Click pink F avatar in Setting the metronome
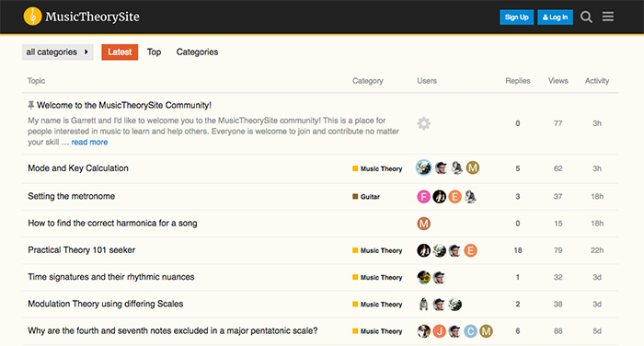Viewport: 644px width, 346px height. point(423,197)
